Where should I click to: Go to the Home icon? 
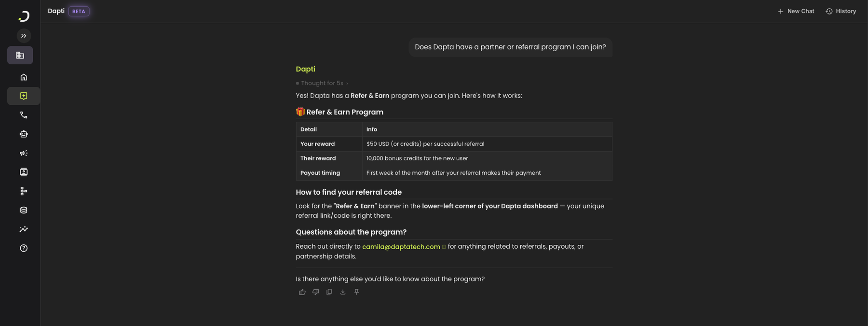coord(24,77)
